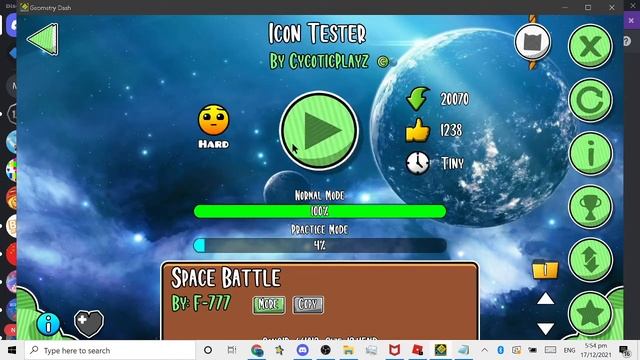
Task: Refresh the level with circular arrow button
Action: [x=590, y=100]
